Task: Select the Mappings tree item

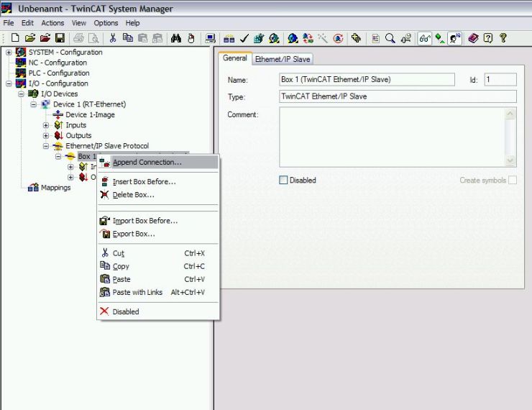Action: [55, 188]
